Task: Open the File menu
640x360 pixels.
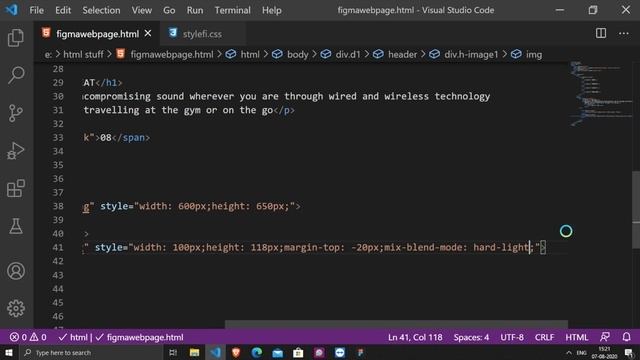Action: [x=36, y=10]
